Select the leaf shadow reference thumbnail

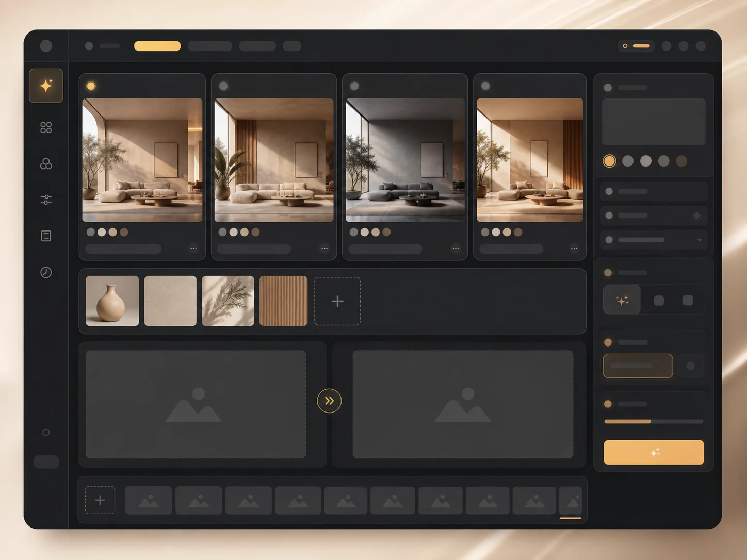click(228, 301)
